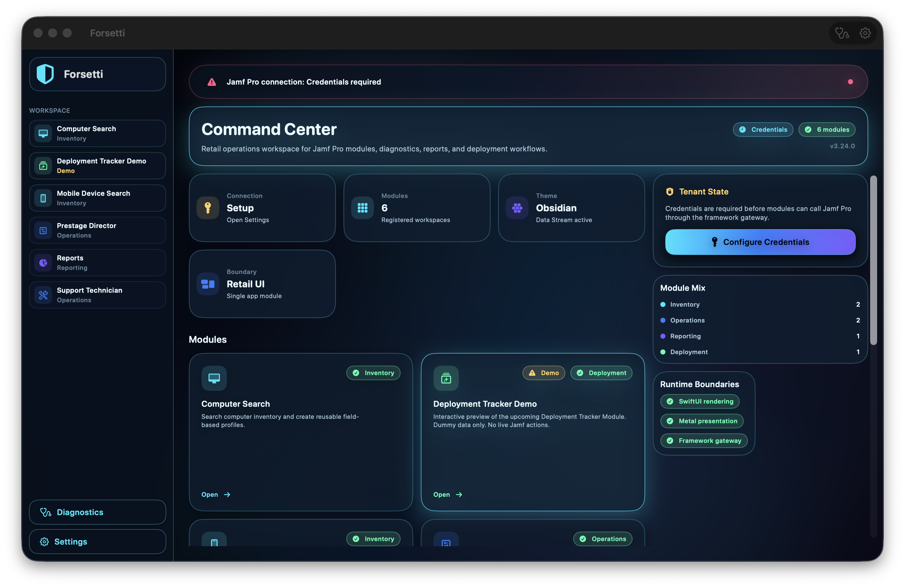Viewport: 905px width, 588px height.
Task: Click the key icon on Configure Credentials
Action: click(x=715, y=242)
